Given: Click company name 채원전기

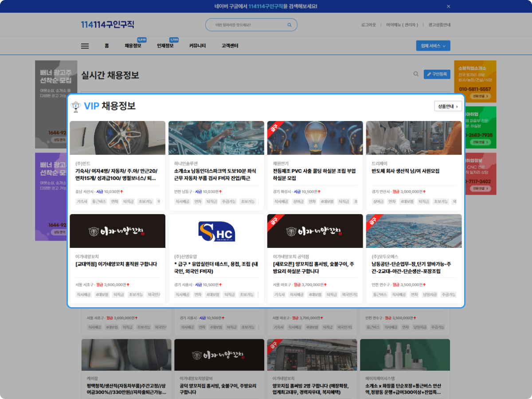Looking at the screenshot, I should [x=281, y=164].
